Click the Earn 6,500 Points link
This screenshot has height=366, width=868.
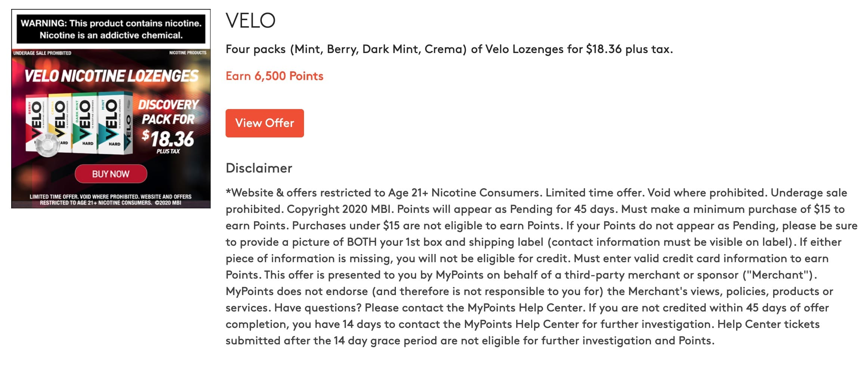275,76
